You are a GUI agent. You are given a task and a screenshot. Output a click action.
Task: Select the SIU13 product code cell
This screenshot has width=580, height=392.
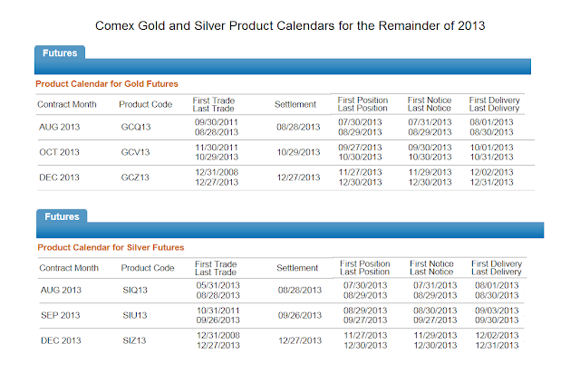pyautogui.click(x=137, y=316)
